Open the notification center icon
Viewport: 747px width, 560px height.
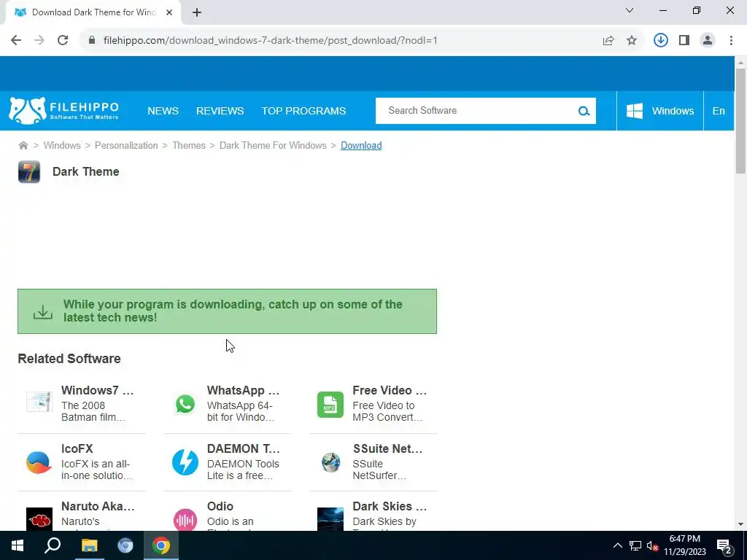click(724, 547)
